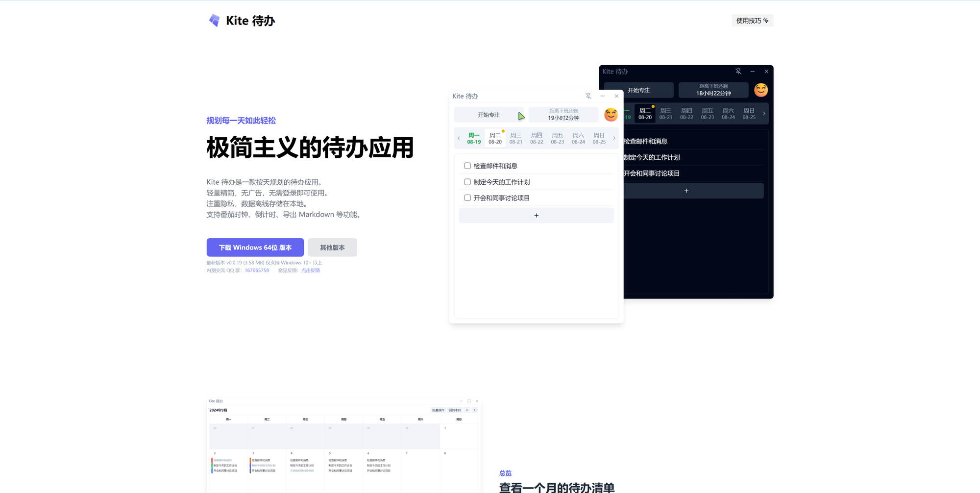The height and width of the screenshot is (493, 980).
Task: Select 周二 08-20 tab in light window
Action: tap(495, 138)
